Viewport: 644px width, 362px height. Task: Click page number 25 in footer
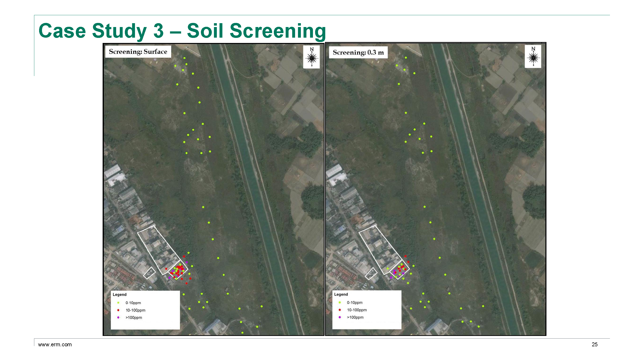[x=594, y=345]
